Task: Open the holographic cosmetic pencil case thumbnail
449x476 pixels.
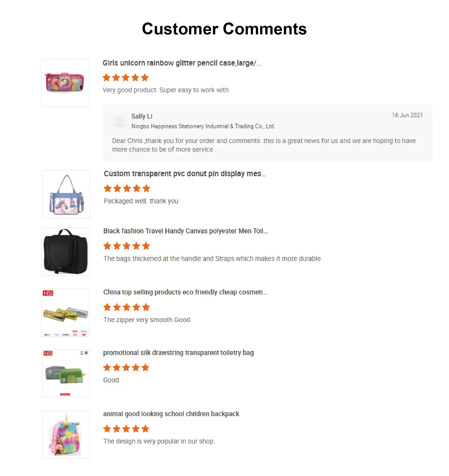Action: click(65, 313)
